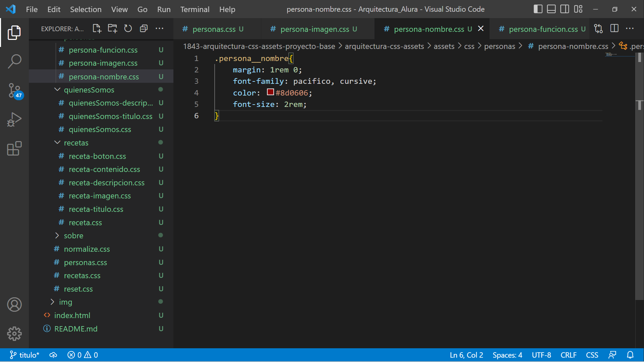
Task: Open editor more actions ellipsis
Action: [630, 29]
